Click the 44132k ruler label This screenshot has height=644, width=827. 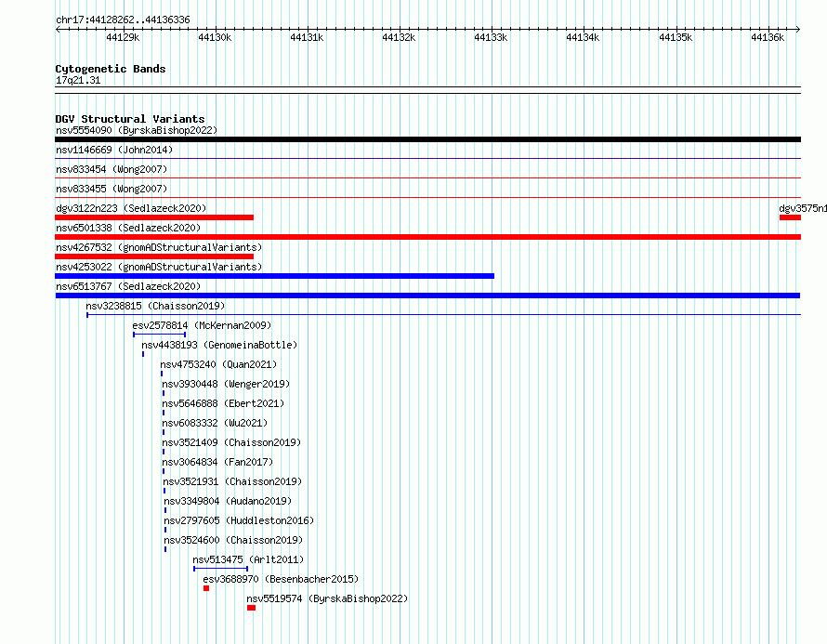click(x=399, y=37)
